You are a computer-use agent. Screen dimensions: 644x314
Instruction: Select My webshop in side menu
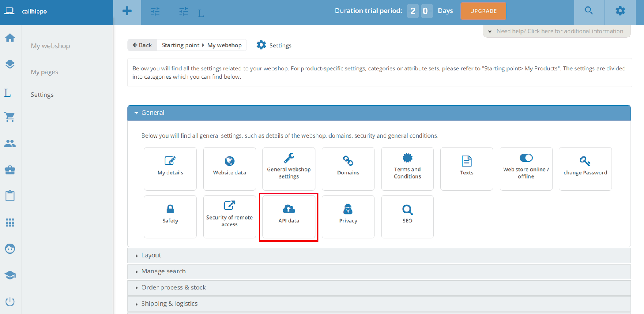pyautogui.click(x=50, y=46)
